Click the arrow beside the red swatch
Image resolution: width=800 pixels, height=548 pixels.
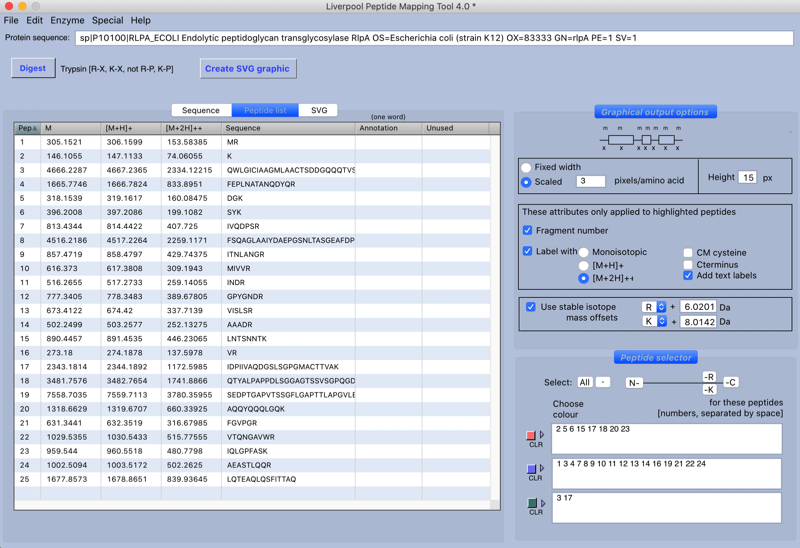[542, 436]
